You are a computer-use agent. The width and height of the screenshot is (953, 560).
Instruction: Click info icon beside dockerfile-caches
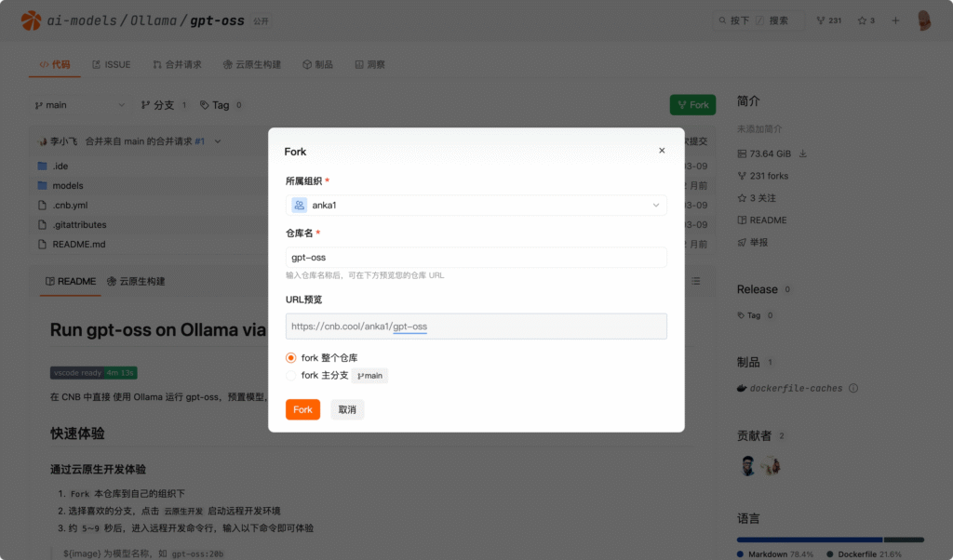853,389
